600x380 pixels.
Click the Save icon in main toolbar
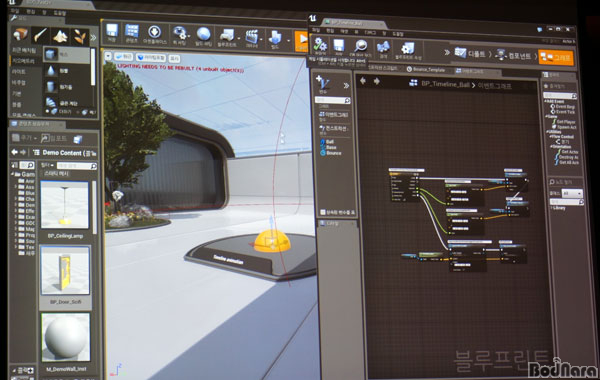[x=112, y=31]
